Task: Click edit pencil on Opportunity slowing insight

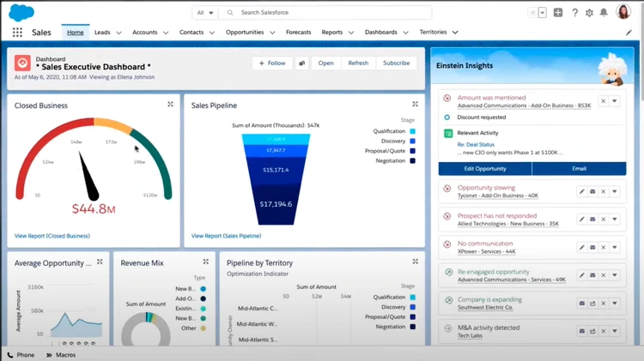Action: point(581,192)
